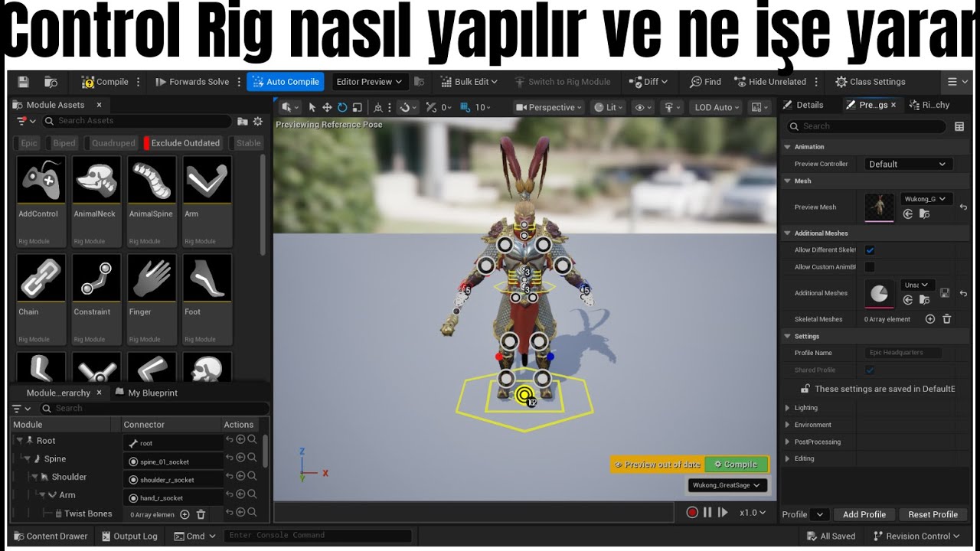
Task: Collapse the Spine module tree node
Action: point(27,458)
